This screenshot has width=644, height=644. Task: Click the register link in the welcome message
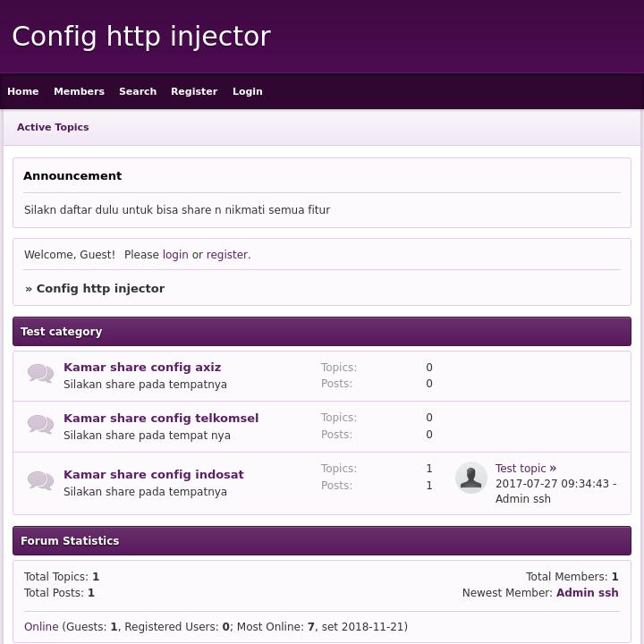click(x=226, y=255)
